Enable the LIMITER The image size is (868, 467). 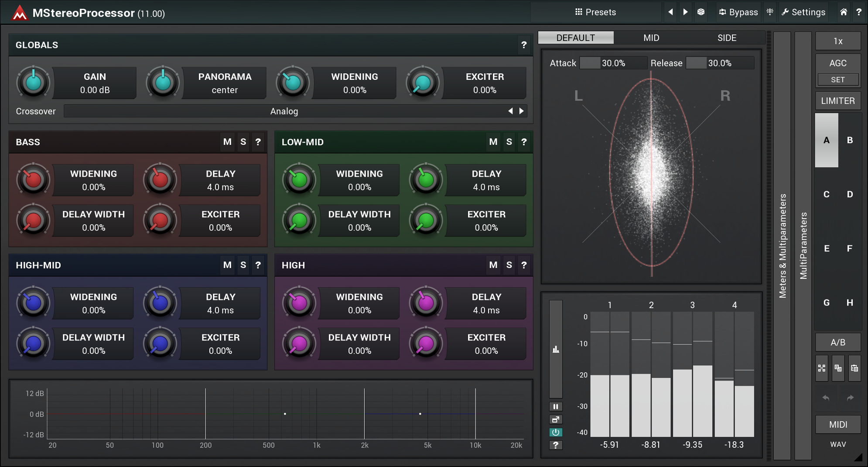[838, 101]
